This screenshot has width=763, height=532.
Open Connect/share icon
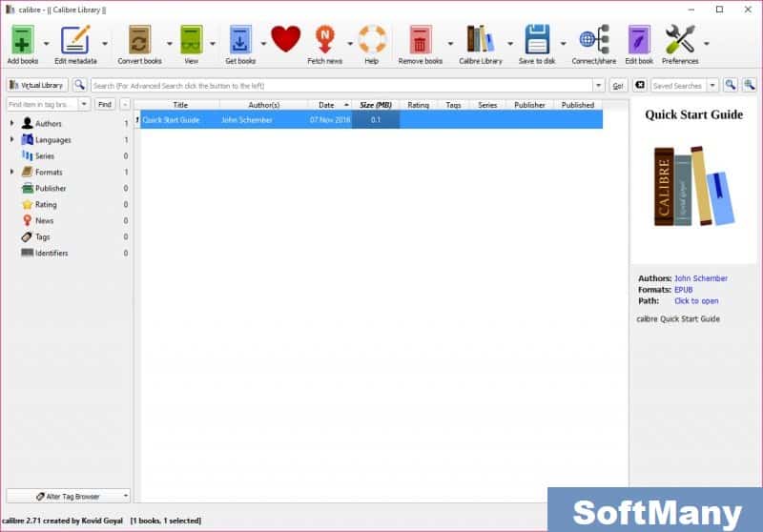(594, 39)
